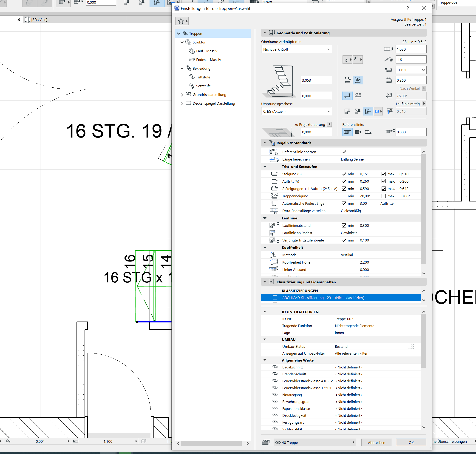Select Trittstufe in the settings tree
This screenshot has width=476, height=454.
(x=203, y=77)
